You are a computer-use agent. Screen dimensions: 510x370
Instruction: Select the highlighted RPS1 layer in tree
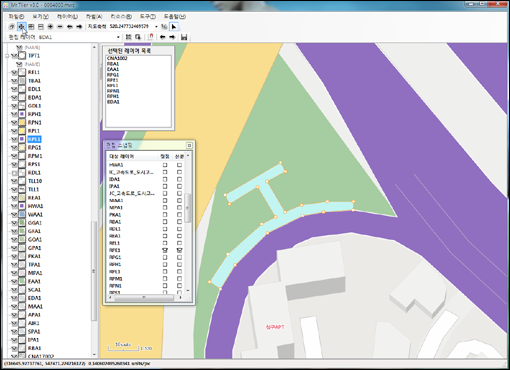pos(34,139)
